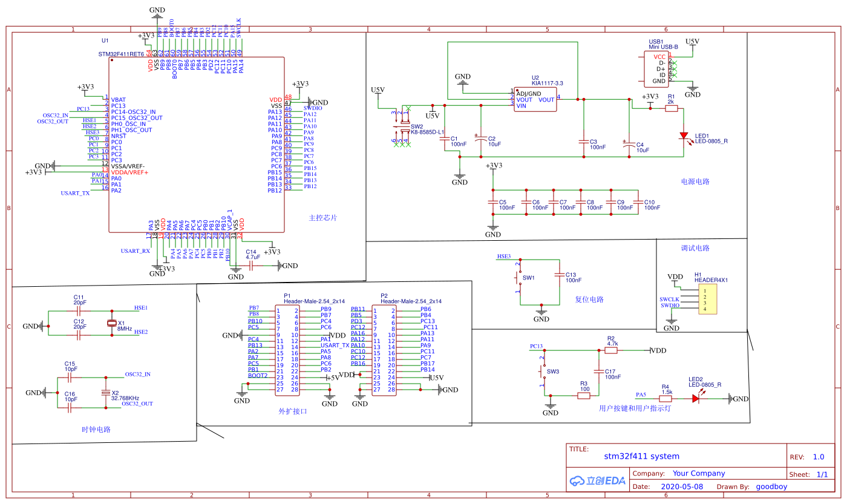Select the LED1 diode symbol
This screenshot has height=504, width=847.
click(x=684, y=136)
